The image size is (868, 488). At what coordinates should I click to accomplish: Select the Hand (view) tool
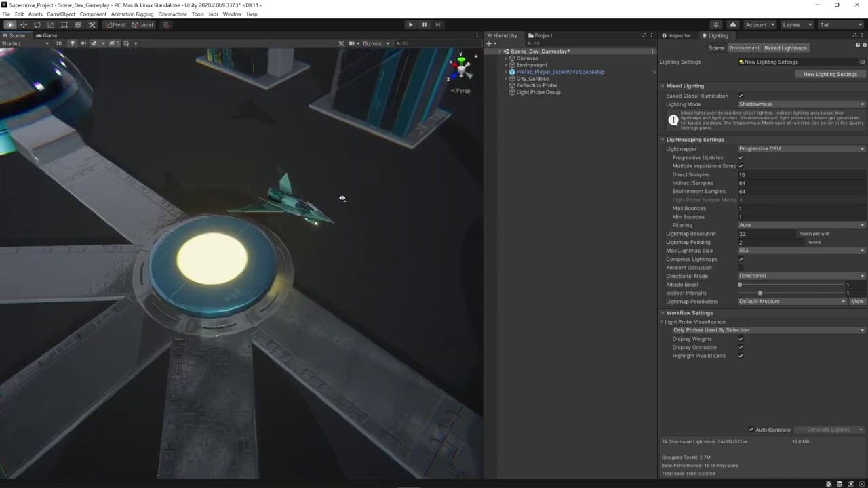[x=10, y=24]
